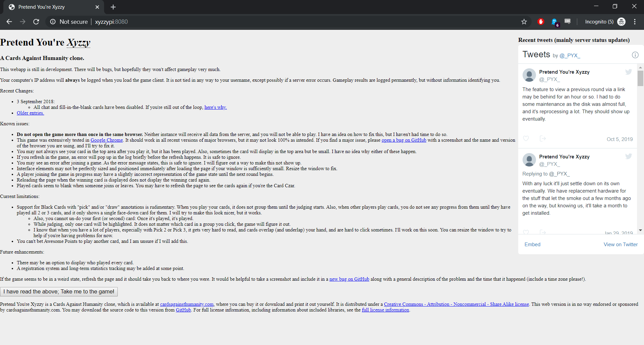Click the browser forward arrow
This screenshot has width=644, height=345.
tap(22, 22)
